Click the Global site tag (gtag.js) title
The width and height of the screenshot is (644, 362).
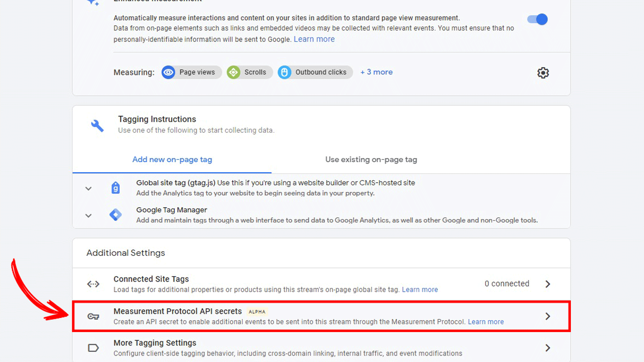176,183
